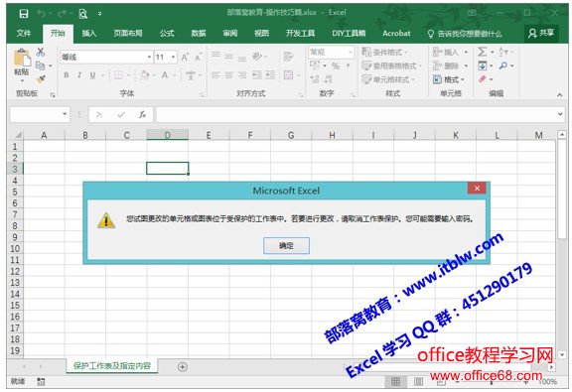Open the number format dropdown
The width and height of the screenshot is (572, 392).
351,53
